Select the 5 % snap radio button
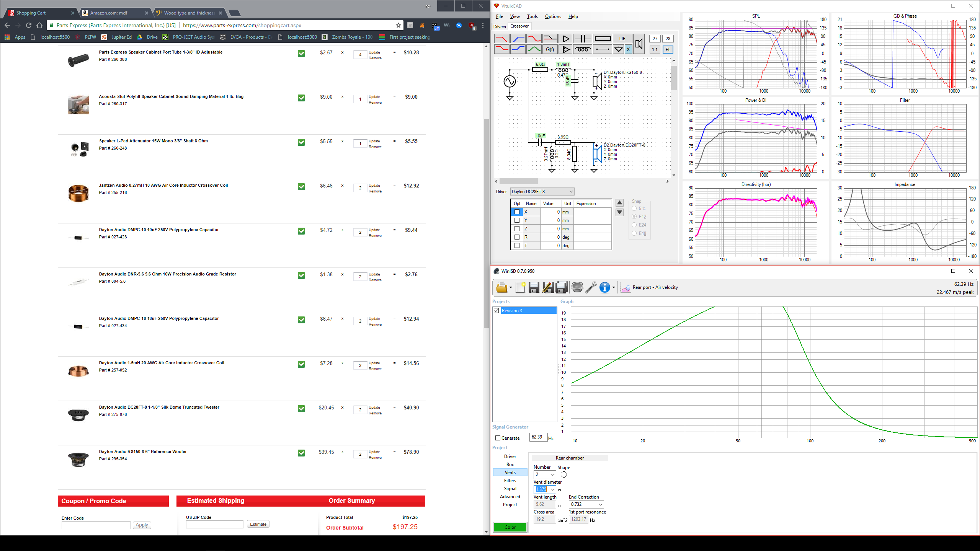Screen dimensions: 980x551 pyautogui.click(x=634, y=209)
